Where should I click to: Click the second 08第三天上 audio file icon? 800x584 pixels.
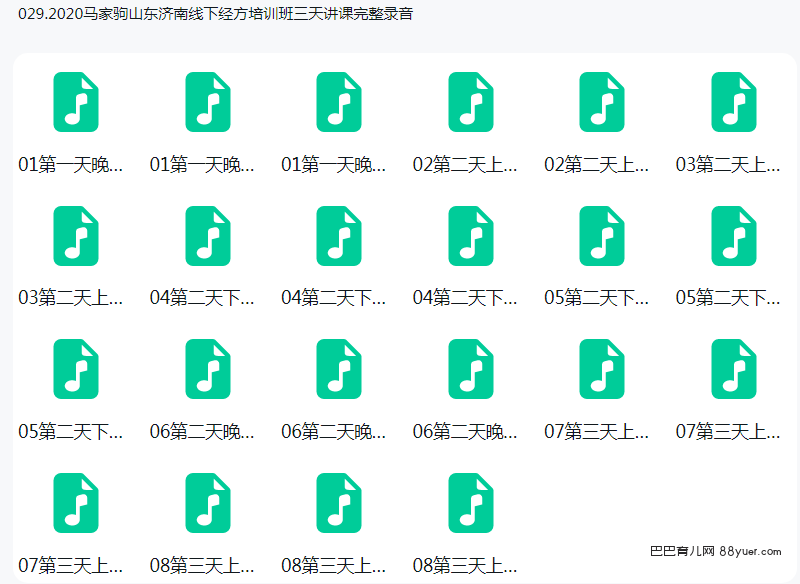(339, 503)
